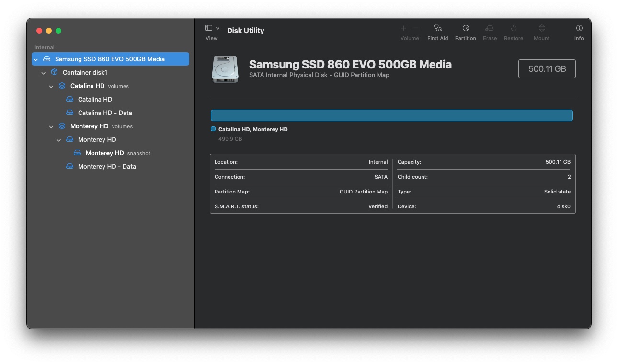
Task: Click the First Aid label
Action: click(x=438, y=38)
